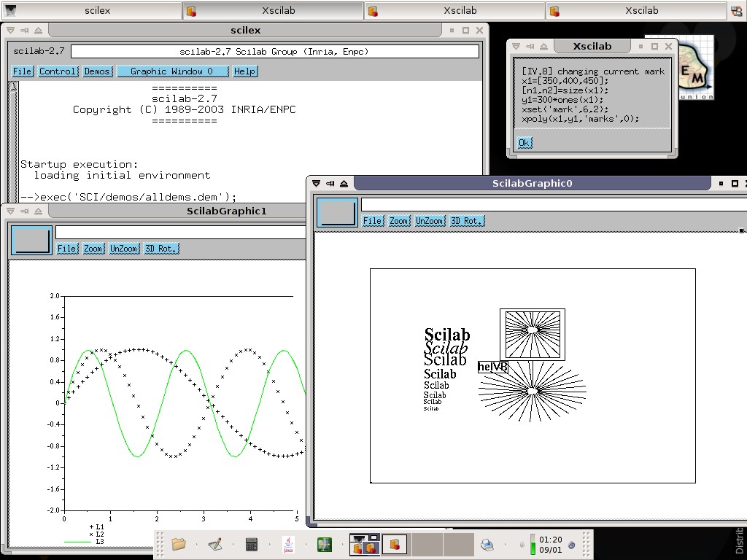Switch to the second desktop in the pager
Image resolution: width=747 pixels, height=560 pixels.
395,544
